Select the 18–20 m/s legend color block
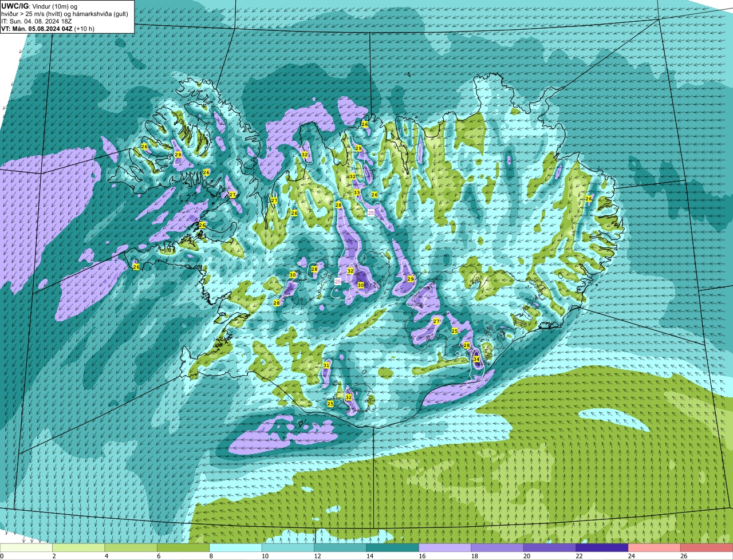The height and width of the screenshot is (560, 733). [498, 547]
